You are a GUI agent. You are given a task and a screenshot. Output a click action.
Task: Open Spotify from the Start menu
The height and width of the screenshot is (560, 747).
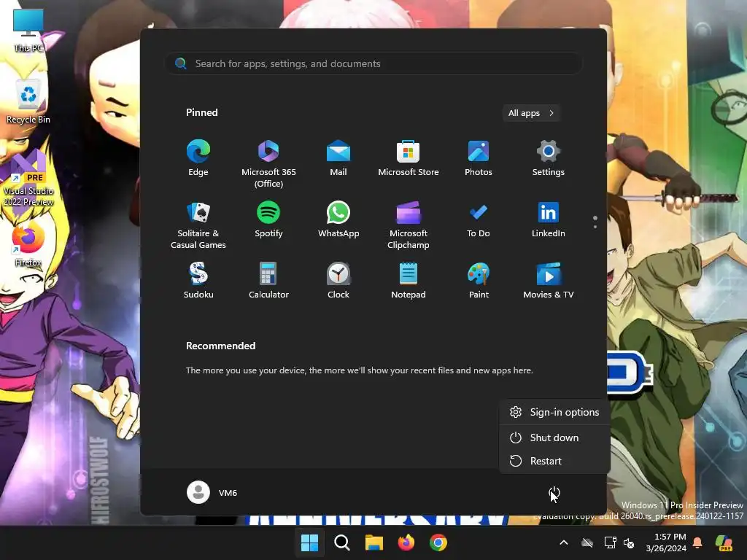(x=268, y=220)
